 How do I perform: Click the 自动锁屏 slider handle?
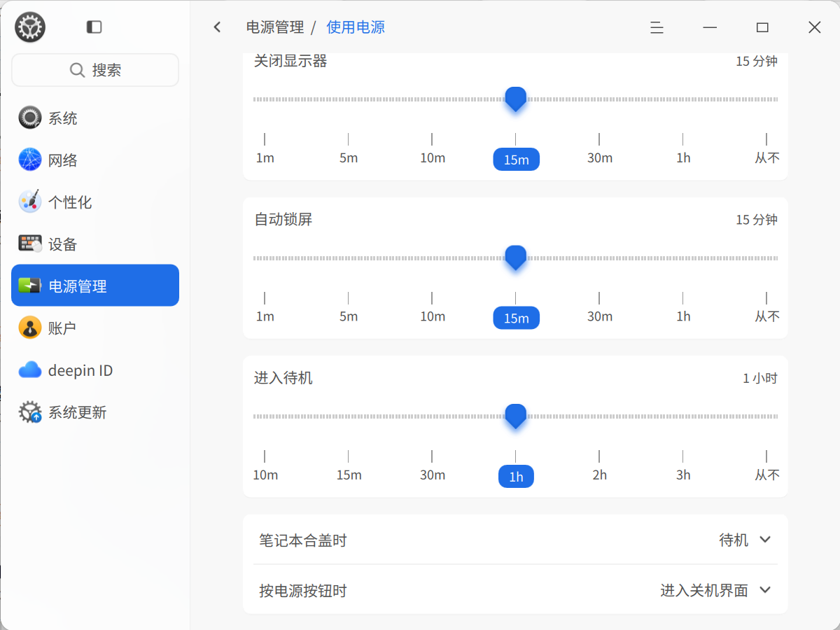516,258
